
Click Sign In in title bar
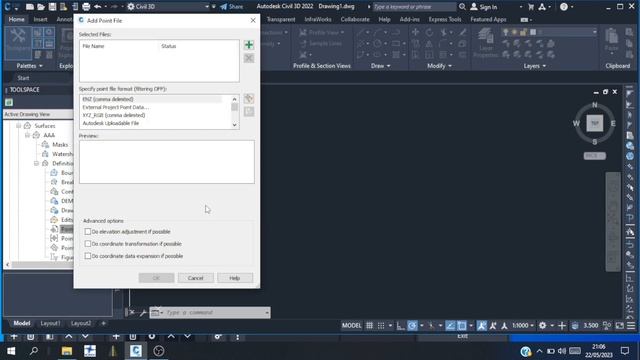[484, 7]
